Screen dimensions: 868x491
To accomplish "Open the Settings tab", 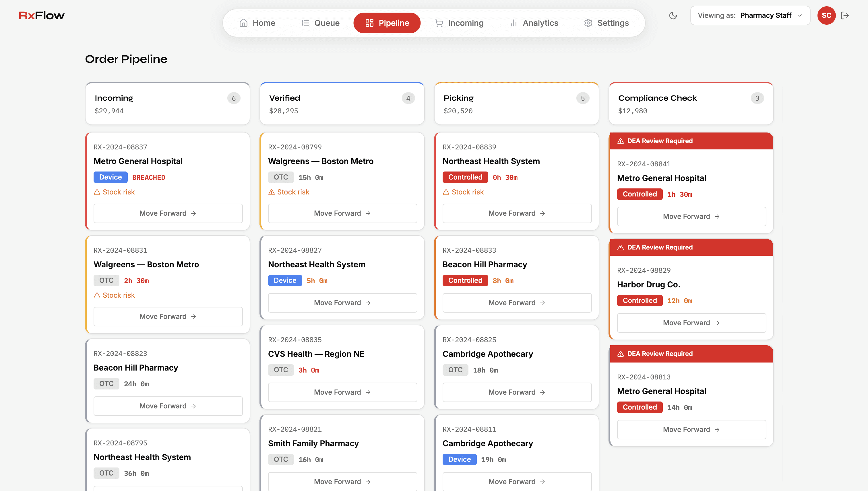I will tap(606, 23).
